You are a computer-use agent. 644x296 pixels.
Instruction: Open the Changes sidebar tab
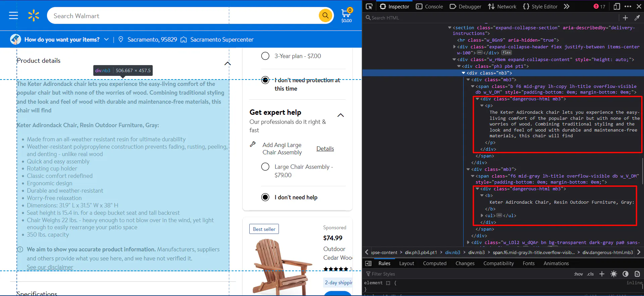click(465, 263)
